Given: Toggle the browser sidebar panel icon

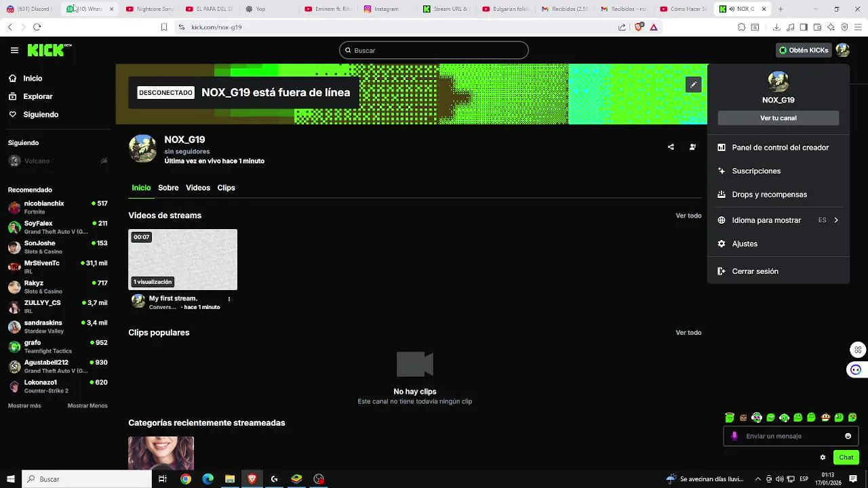Looking at the screenshot, I should click(804, 27).
